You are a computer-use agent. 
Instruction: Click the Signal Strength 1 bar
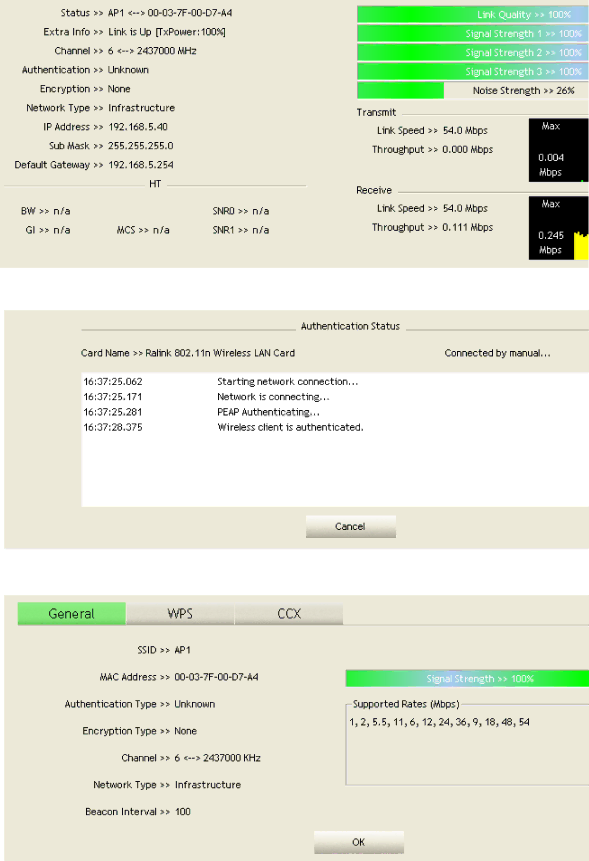click(x=473, y=33)
